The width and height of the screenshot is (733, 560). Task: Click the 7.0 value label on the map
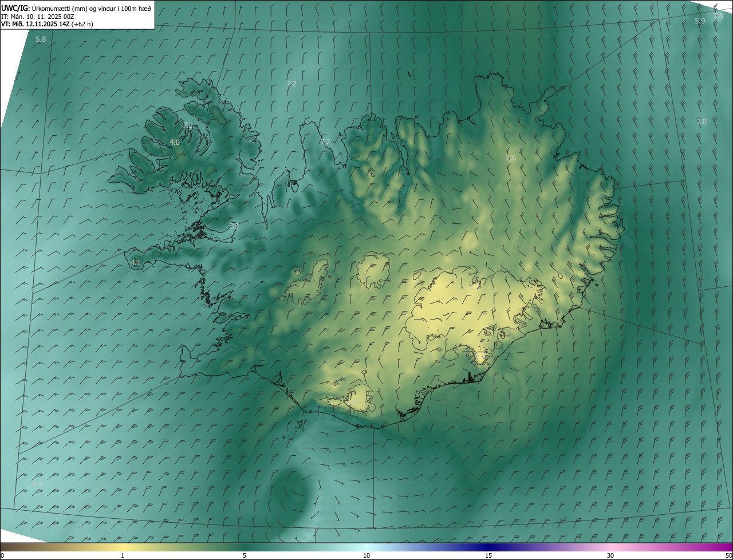click(702, 121)
